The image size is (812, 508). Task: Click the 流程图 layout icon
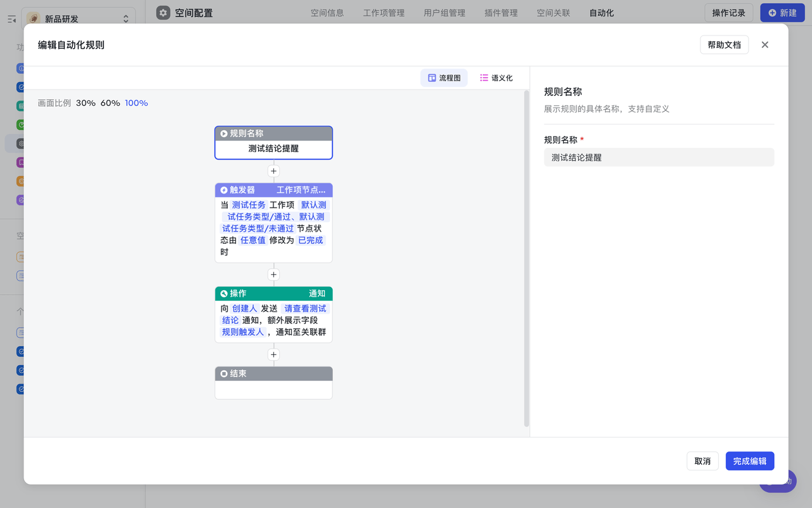coord(432,78)
